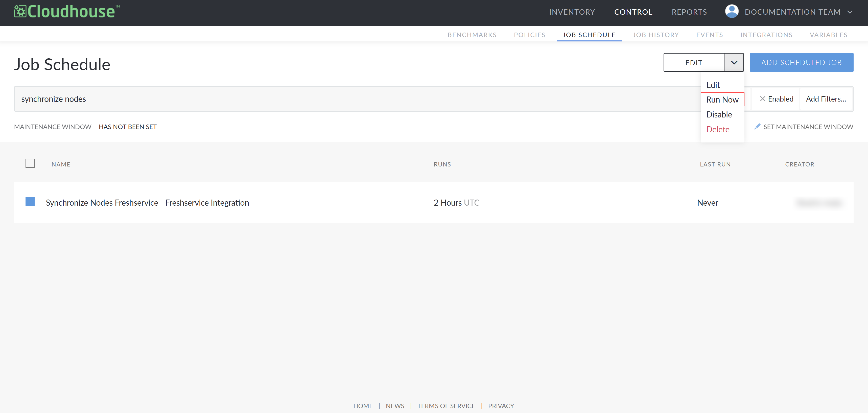Toggle the Edit button dropdown arrow

pyautogui.click(x=734, y=62)
